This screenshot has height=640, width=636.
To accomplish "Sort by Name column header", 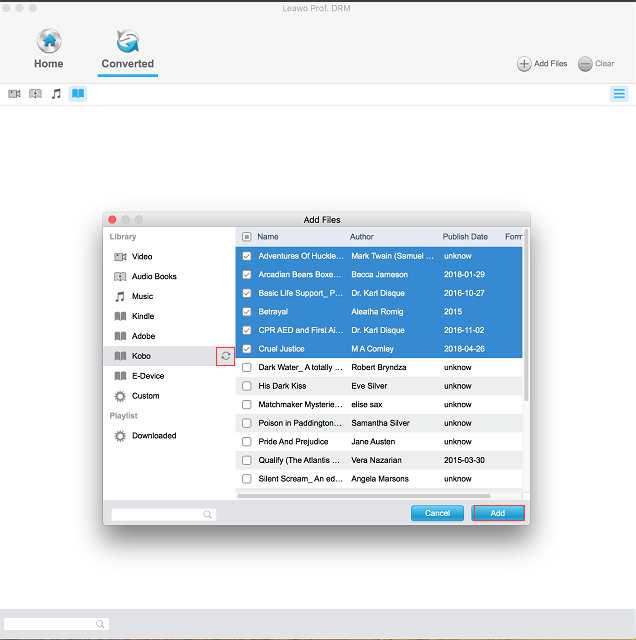I will 268,237.
